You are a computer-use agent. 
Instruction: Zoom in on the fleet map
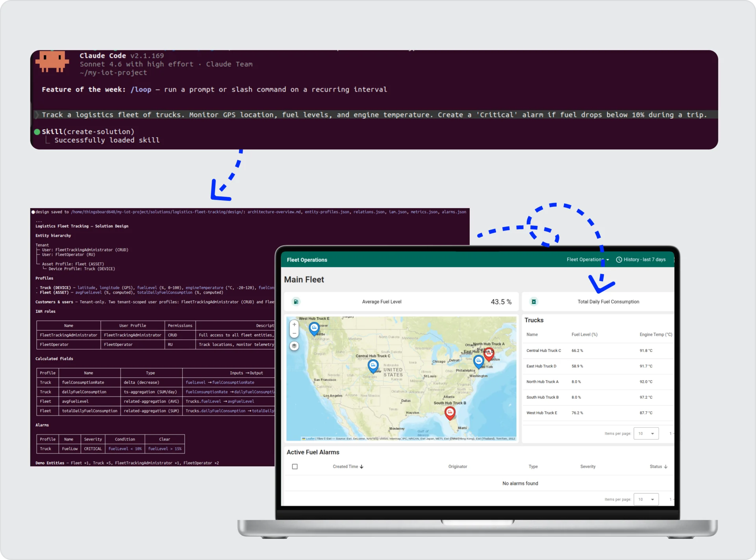click(294, 325)
